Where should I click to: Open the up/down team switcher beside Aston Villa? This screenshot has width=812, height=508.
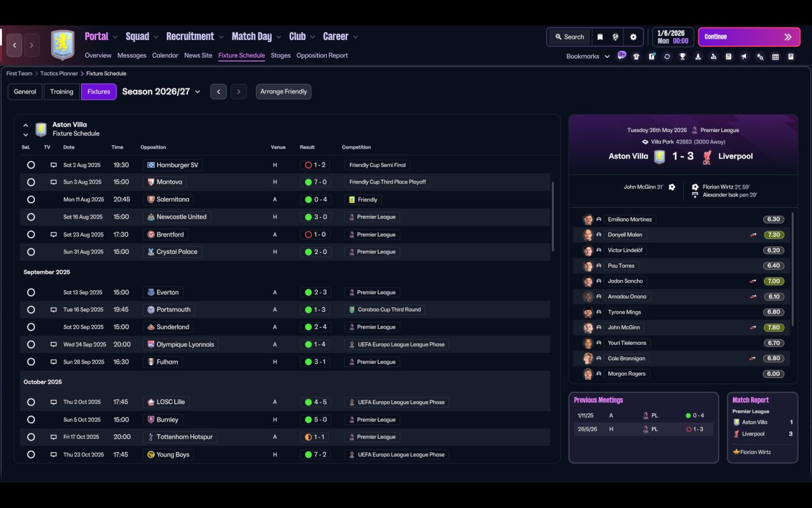pyautogui.click(x=25, y=130)
